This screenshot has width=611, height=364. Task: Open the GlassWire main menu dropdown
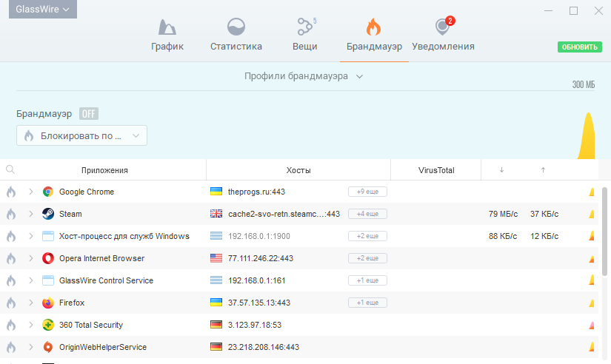click(43, 9)
